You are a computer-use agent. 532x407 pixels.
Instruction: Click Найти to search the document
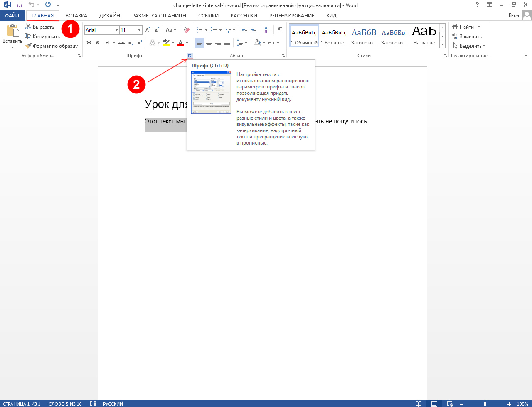[x=463, y=27]
